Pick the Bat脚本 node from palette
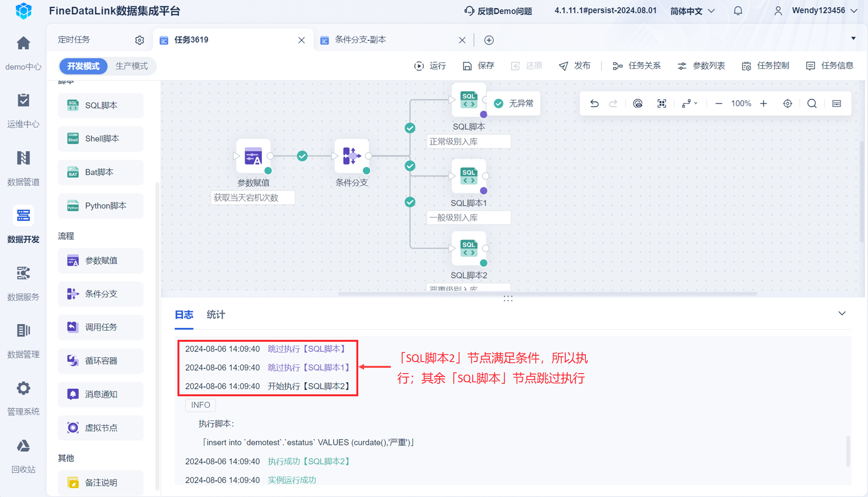The height and width of the screenshot is (497, 868). click(x=101, y=172)
